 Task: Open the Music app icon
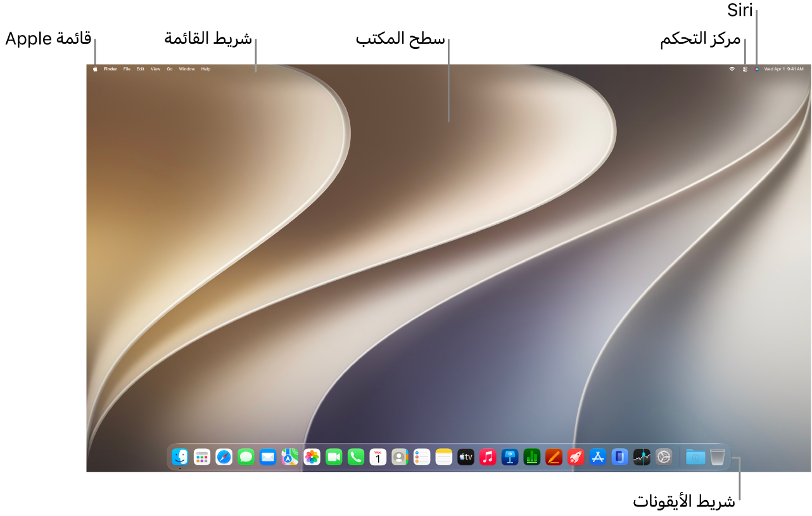click(x=488, y=456)
